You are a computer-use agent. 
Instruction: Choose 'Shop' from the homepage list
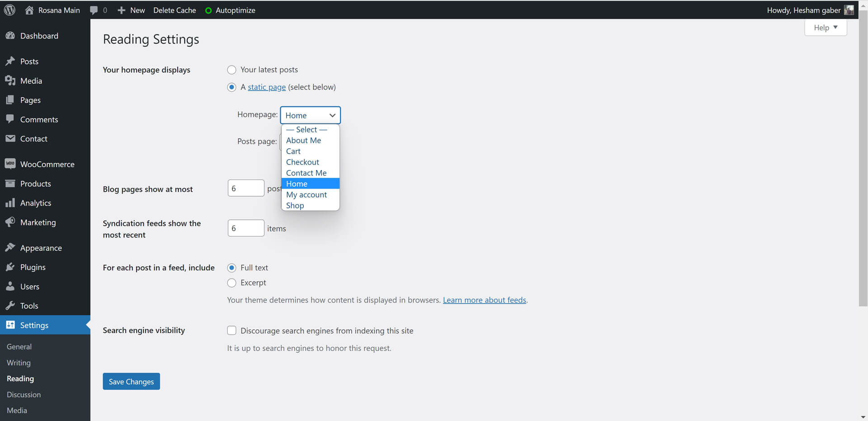click(x=295, y=206)
